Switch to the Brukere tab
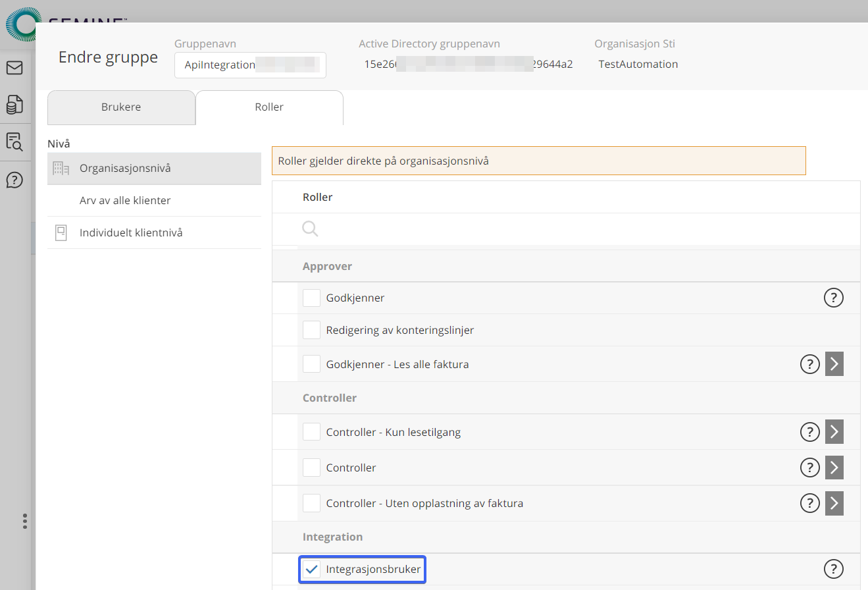Viewport: 868px width, 590px height. [121, 107]
